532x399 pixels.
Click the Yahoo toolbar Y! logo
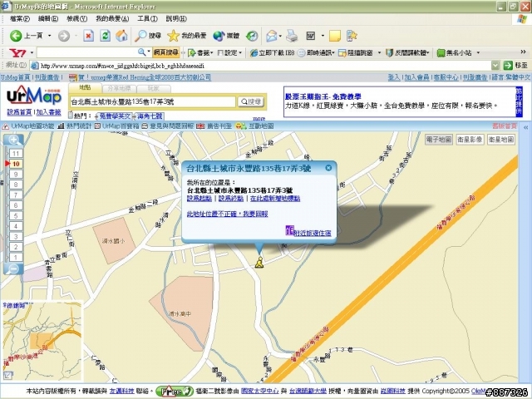point(16,52)
